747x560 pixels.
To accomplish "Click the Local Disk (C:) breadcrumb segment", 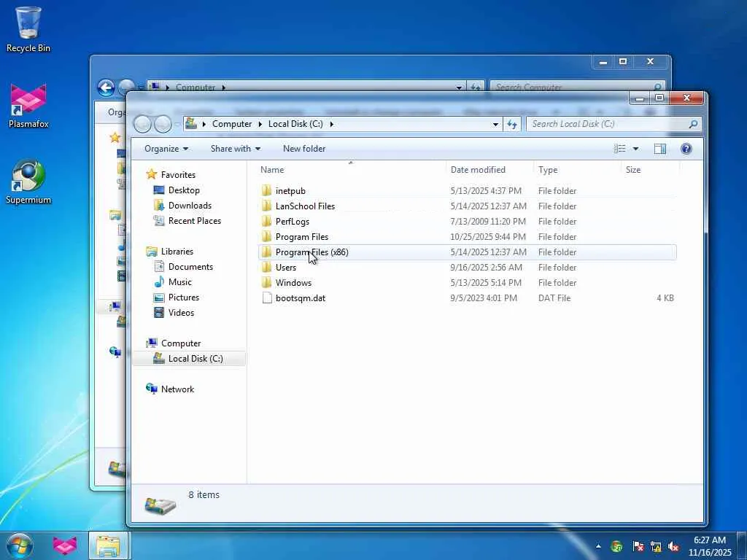I will [x=295, y=124].
